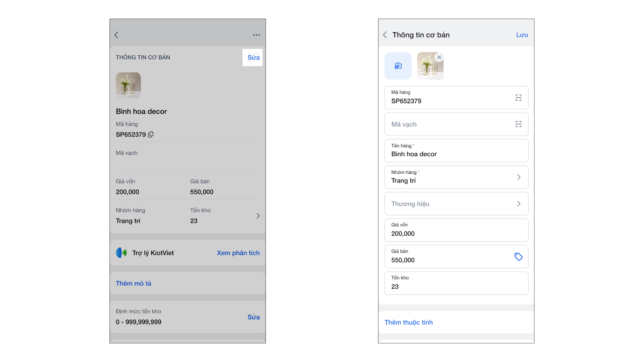Tap the Trợ lý KiotViet logo icon
Screen dimensions: 644x362
pos(121,253)
